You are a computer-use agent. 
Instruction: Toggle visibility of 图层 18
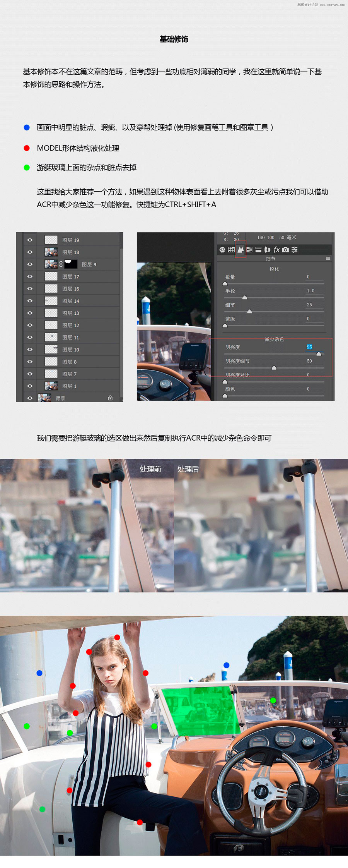click(x=30, y=252)
